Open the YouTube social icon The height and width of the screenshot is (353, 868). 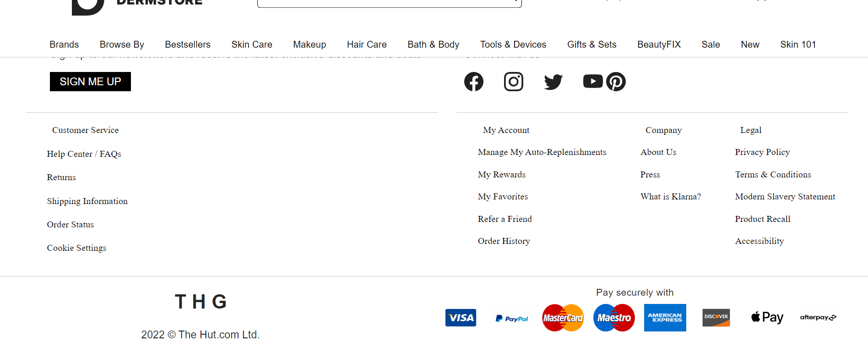593,82
